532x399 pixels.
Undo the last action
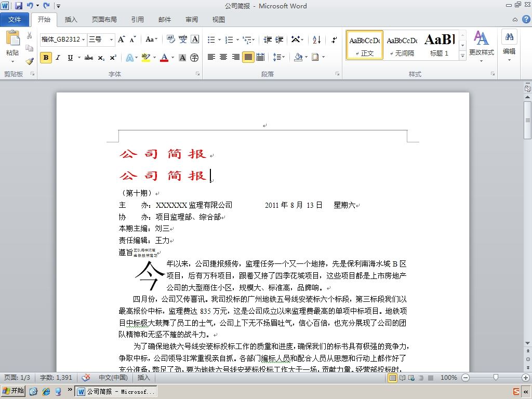(30, 5)
